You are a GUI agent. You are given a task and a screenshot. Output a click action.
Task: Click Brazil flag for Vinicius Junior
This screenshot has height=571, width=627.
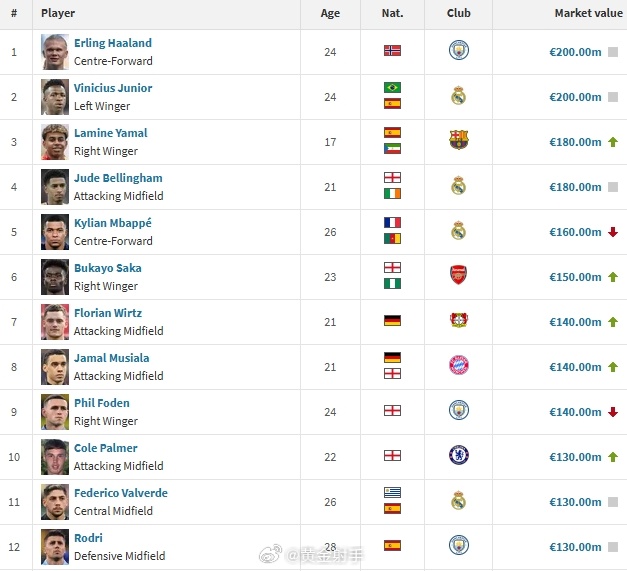coord(392,87)
